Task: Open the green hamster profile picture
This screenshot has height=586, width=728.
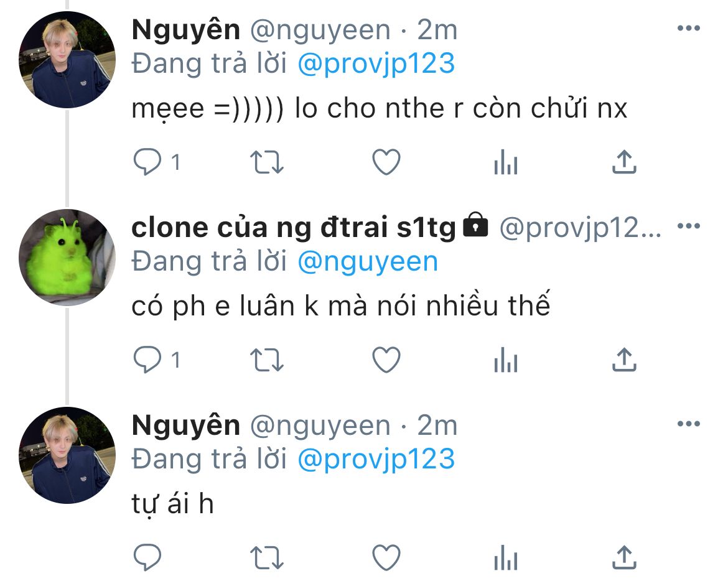Action: 67,258
